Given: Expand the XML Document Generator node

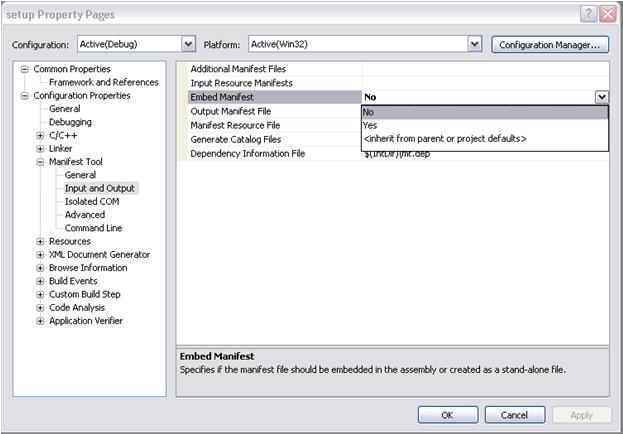Looking at the screenshot, I should [40, 254].
